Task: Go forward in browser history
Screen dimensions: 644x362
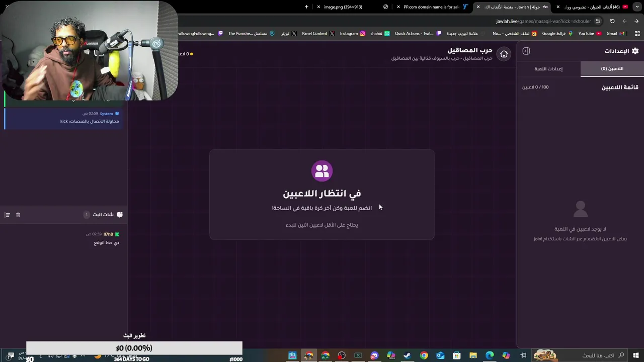Action: click(624, 21)
